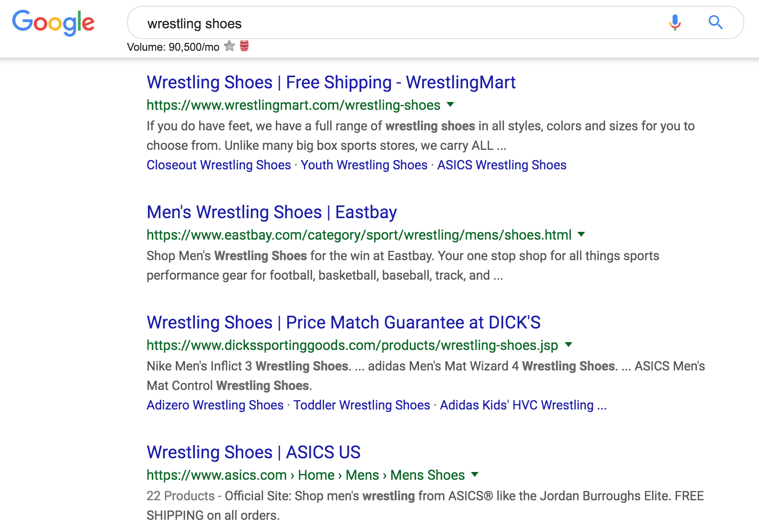Open the WrestlingMart Free Shipping result

point(331,82)
